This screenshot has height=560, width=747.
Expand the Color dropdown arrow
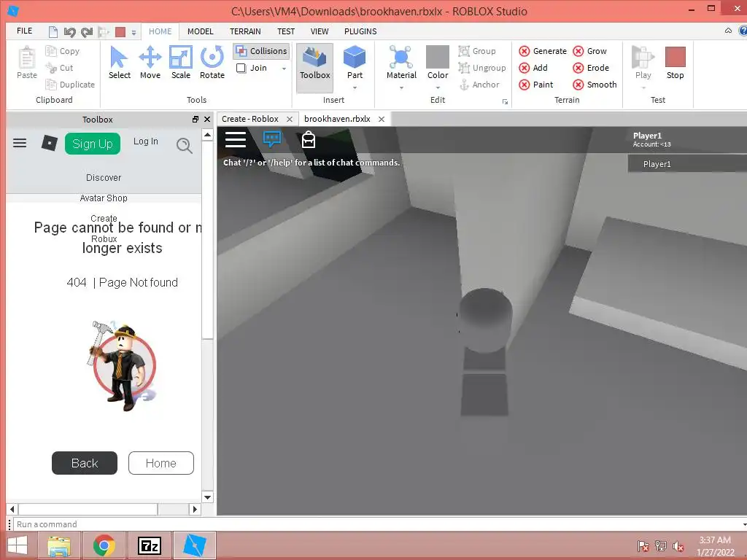tap(438, 88)
